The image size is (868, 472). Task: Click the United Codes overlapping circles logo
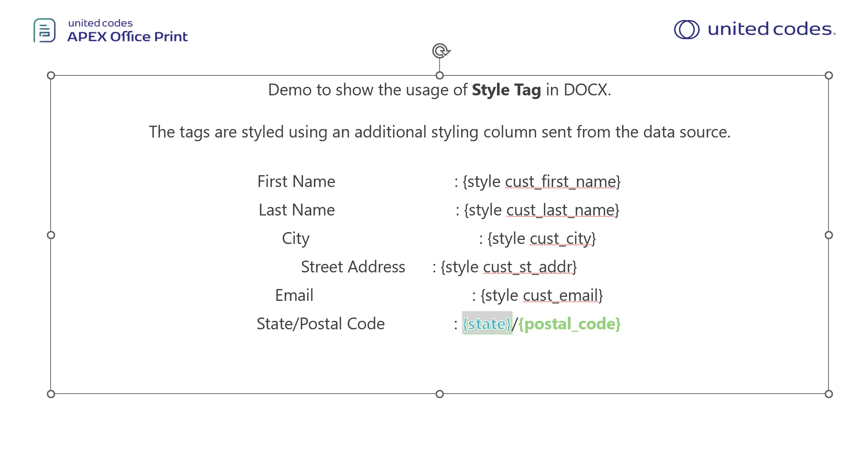(x=687, y=30)
